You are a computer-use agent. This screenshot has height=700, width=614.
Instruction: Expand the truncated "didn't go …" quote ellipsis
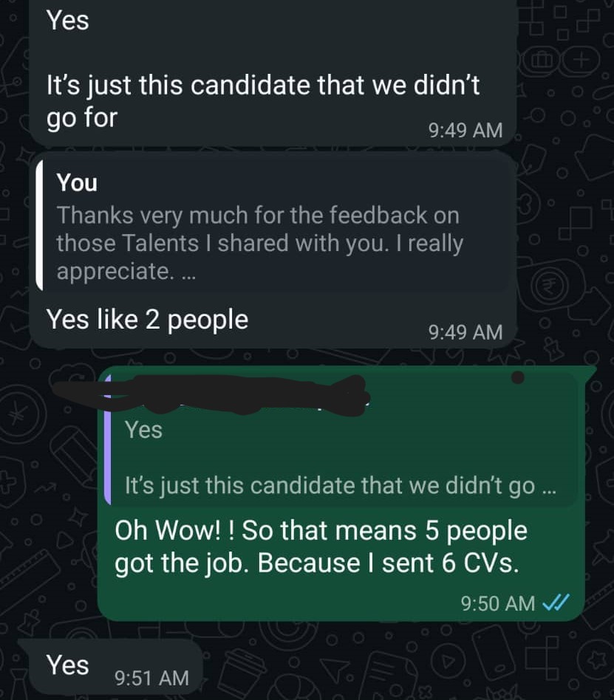click(548, 485)
